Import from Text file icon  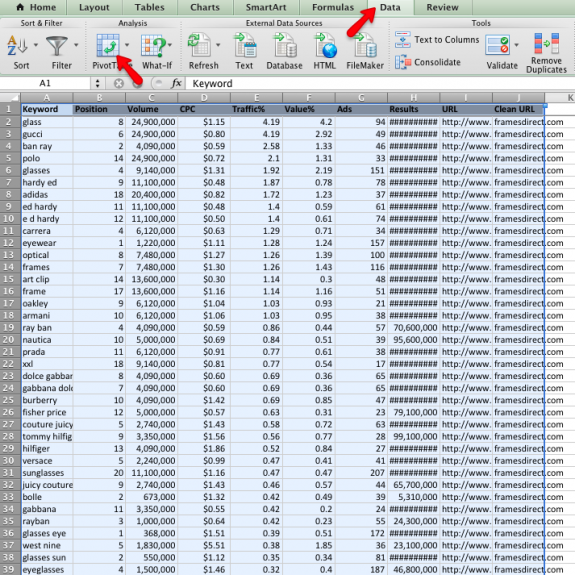tap(245, 46)
